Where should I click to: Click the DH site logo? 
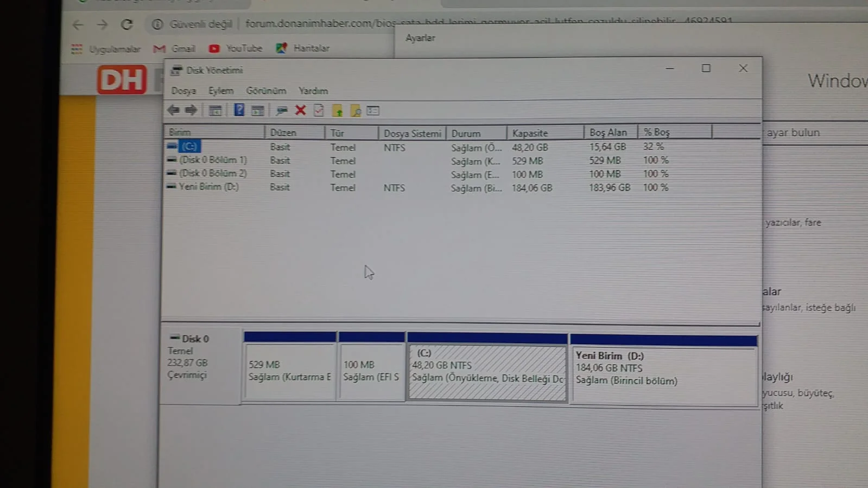122,79
